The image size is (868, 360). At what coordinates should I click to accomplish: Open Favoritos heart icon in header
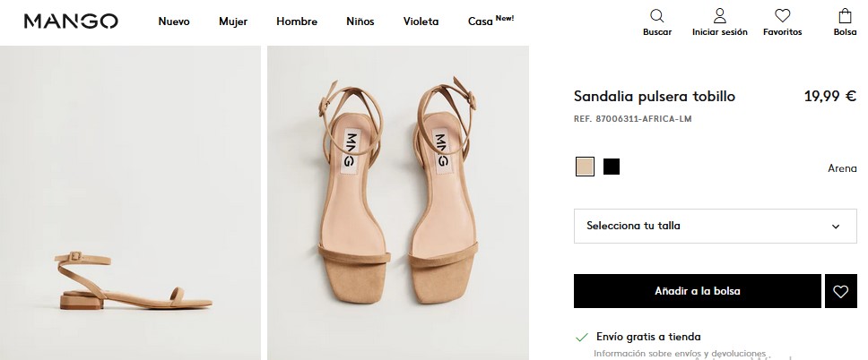(782, 16)
